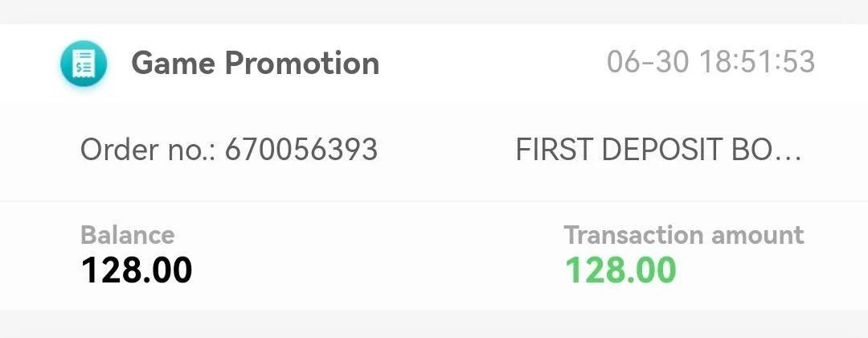Click the grey strip above the card
Viewport: 868px width, 338px height.
pos(434,11)
